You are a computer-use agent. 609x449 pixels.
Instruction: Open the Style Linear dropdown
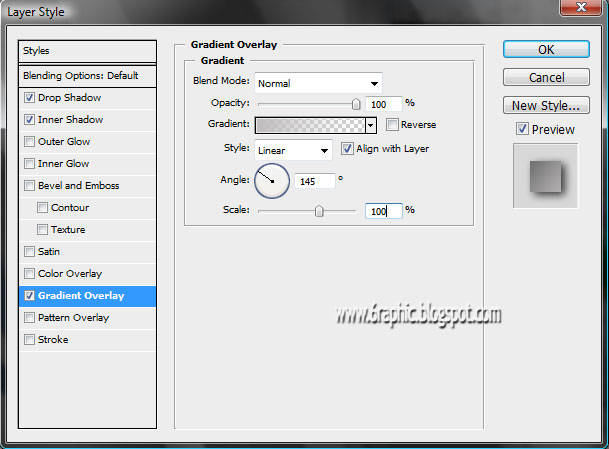click(293, 150)
